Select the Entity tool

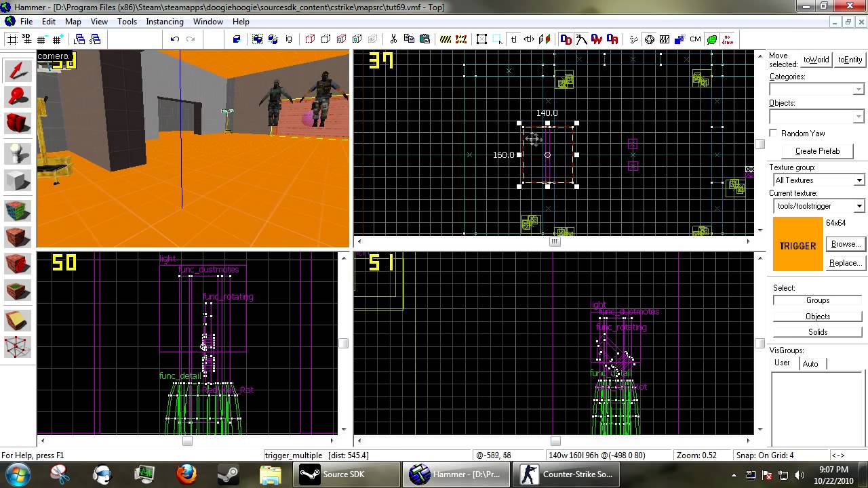coord(18,153)
